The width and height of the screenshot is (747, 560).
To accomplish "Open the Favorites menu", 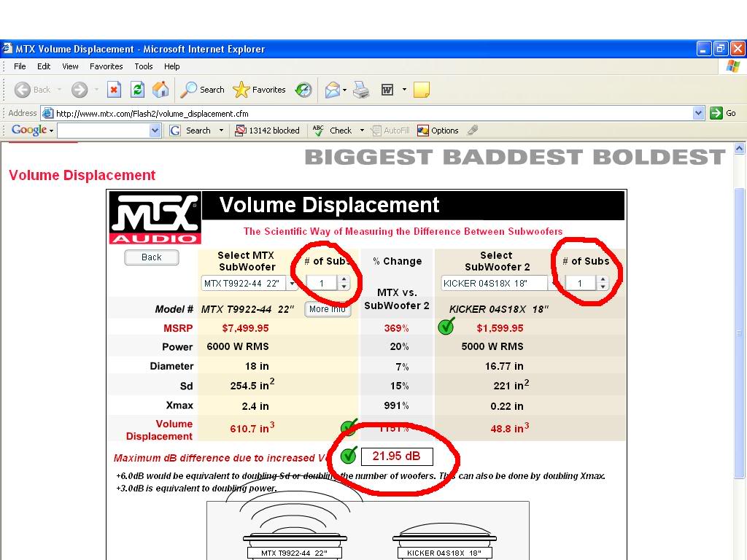I will pos(107,66).
